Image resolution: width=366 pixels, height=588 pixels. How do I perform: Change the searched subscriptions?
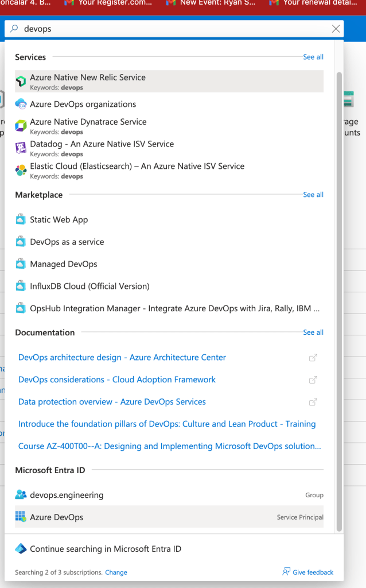[x=116, y=572]
